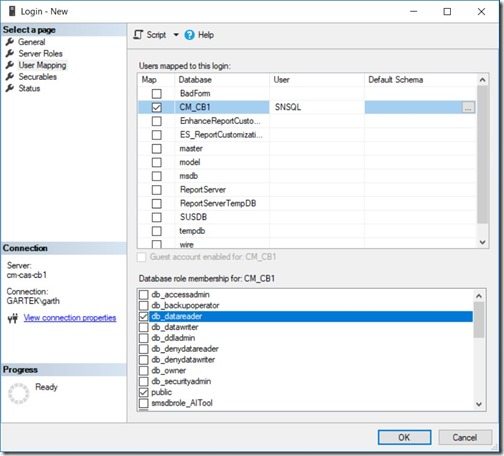504x456 pixels.
Task: Click the database list scroll up arrow
Action: click(482, 80)
